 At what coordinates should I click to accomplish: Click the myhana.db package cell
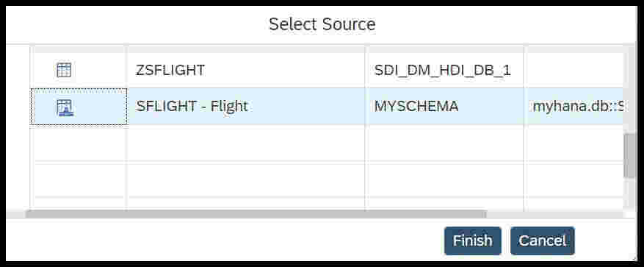(574, 106)
